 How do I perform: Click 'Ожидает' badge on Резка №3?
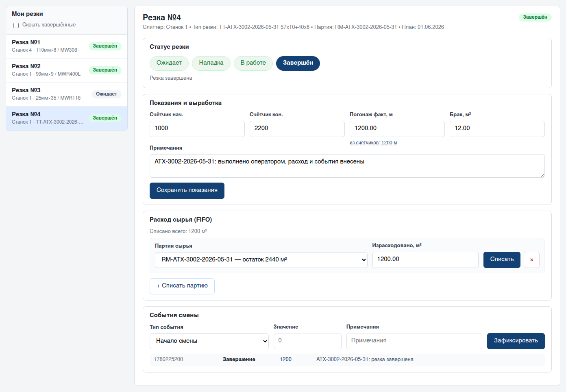tap(107, 94)
